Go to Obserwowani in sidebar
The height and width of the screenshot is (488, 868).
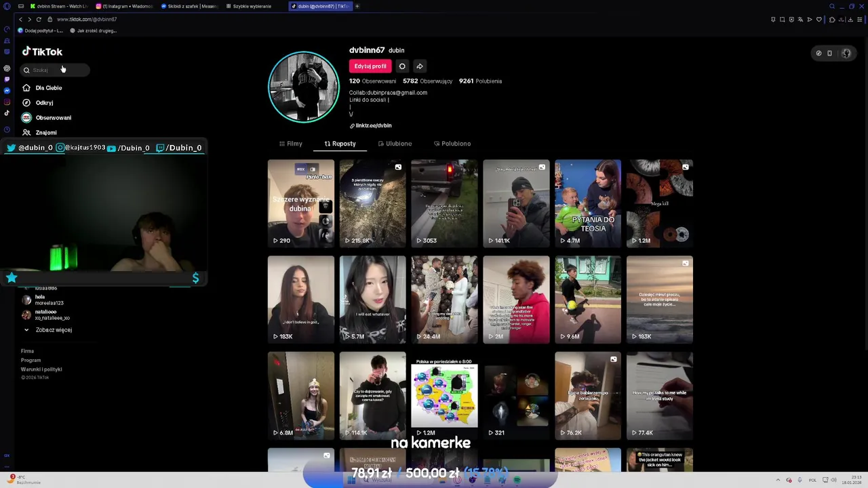[47, 118]
